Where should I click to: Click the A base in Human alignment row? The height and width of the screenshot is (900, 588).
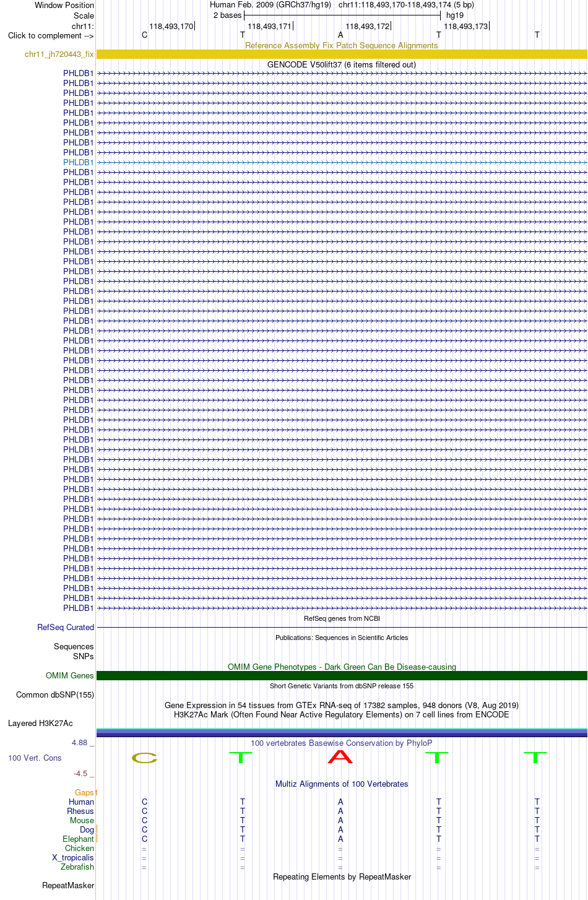[x=340, y=802]
